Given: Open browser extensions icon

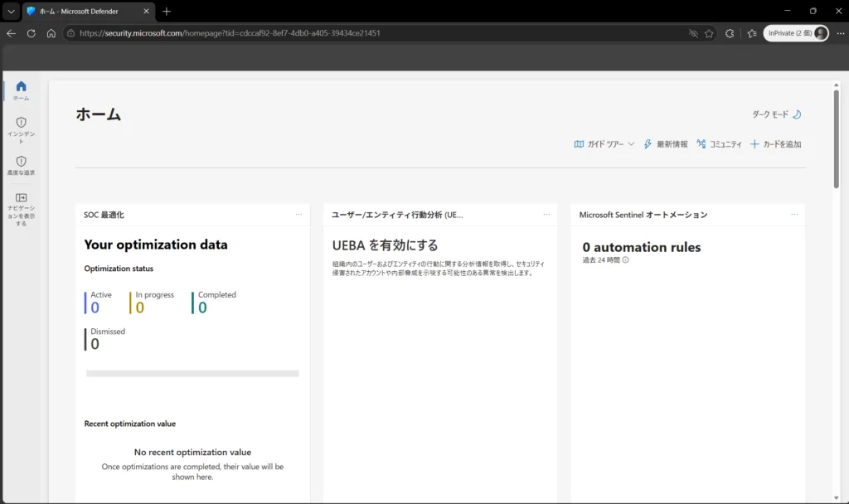Looking at the screenshot, I should coord(730,33).
